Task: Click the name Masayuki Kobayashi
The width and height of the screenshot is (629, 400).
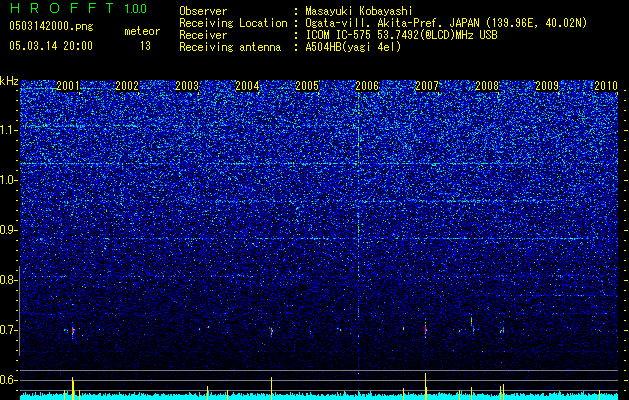Action: pos(359,11)
